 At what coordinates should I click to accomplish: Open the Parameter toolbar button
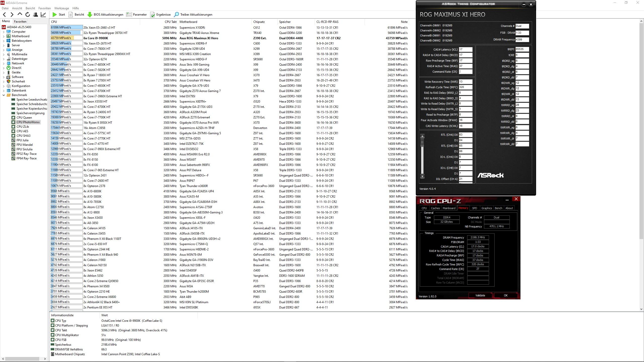click(x=137, y=15)
